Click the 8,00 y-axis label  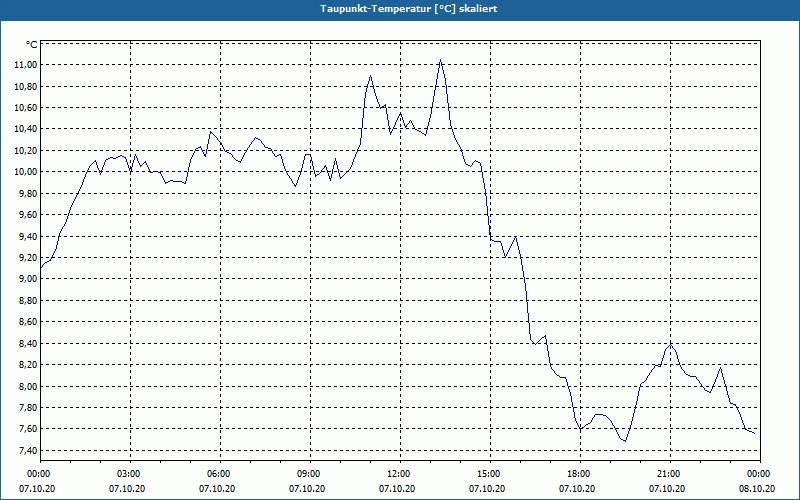coord(28,386)
